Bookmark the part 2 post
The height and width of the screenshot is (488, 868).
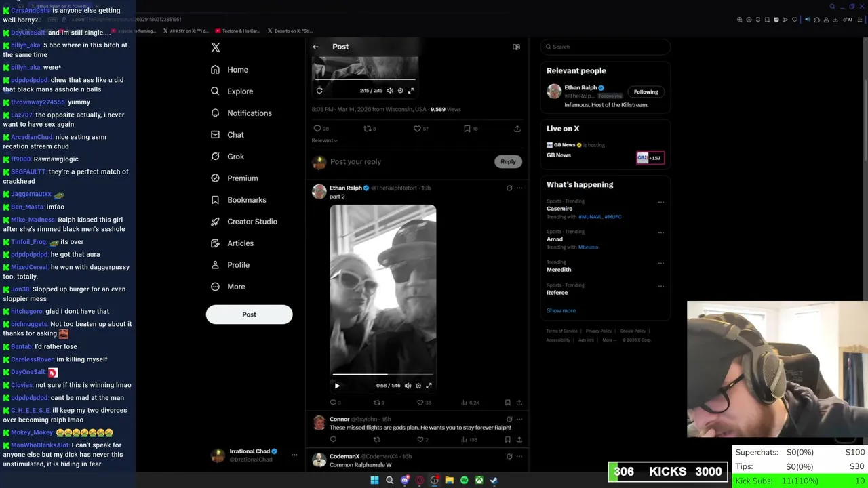click(507, 403)
